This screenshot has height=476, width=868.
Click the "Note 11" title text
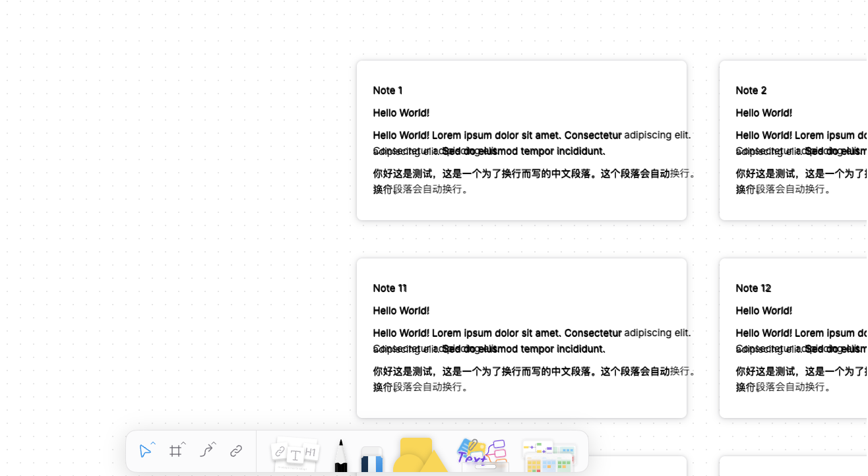click(x=389, y=288)
